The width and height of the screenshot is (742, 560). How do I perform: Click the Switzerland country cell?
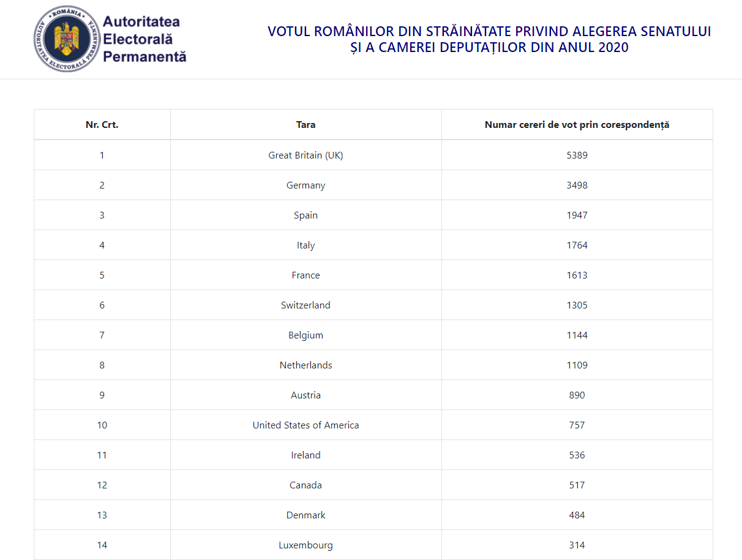[306, 305]
